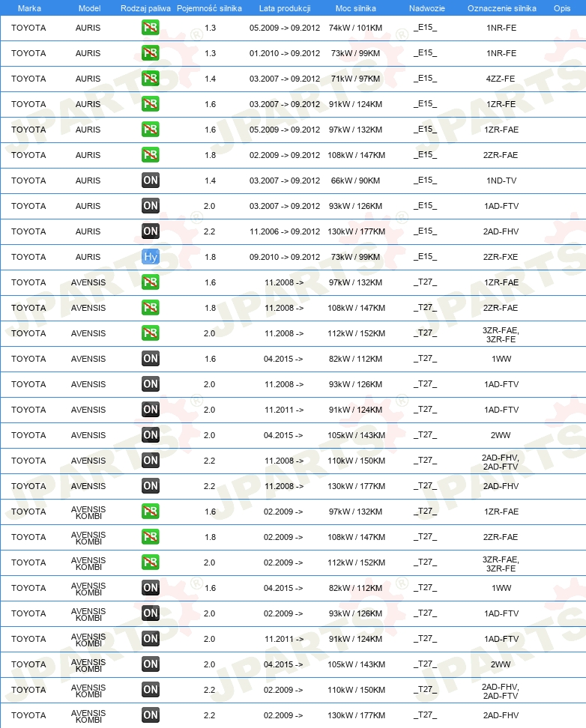Click petrol icon in Avensis sedan 2.0 11.2008 112kW row

150,333
